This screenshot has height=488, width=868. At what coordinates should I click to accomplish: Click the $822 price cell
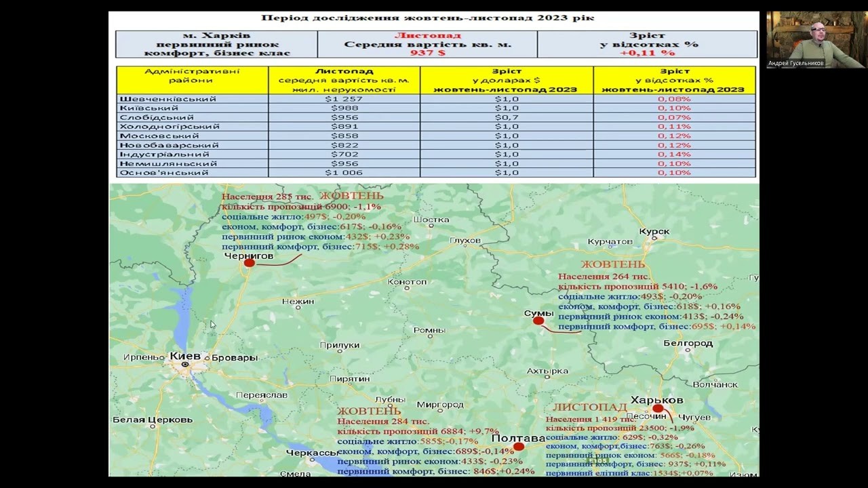click(344, 145)
